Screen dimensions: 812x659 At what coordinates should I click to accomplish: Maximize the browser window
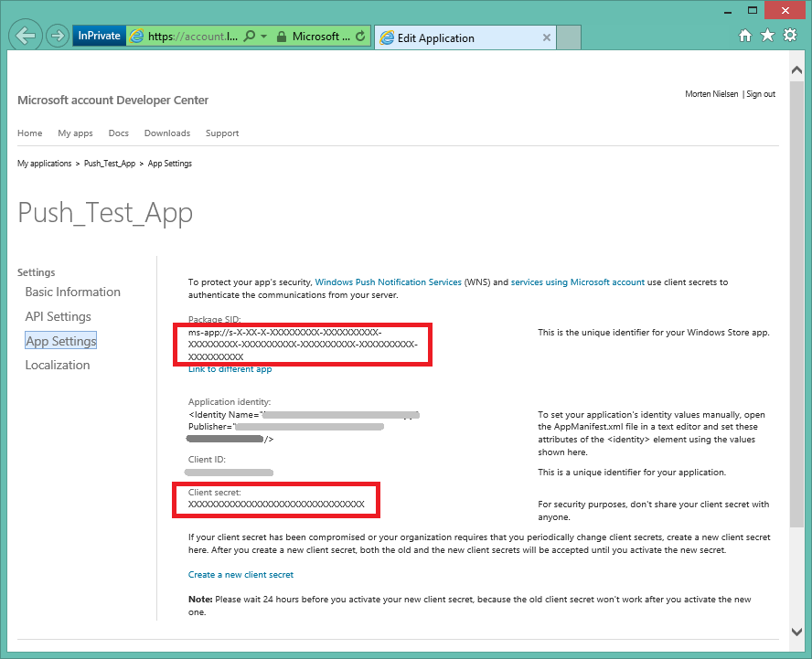(753, 10)
